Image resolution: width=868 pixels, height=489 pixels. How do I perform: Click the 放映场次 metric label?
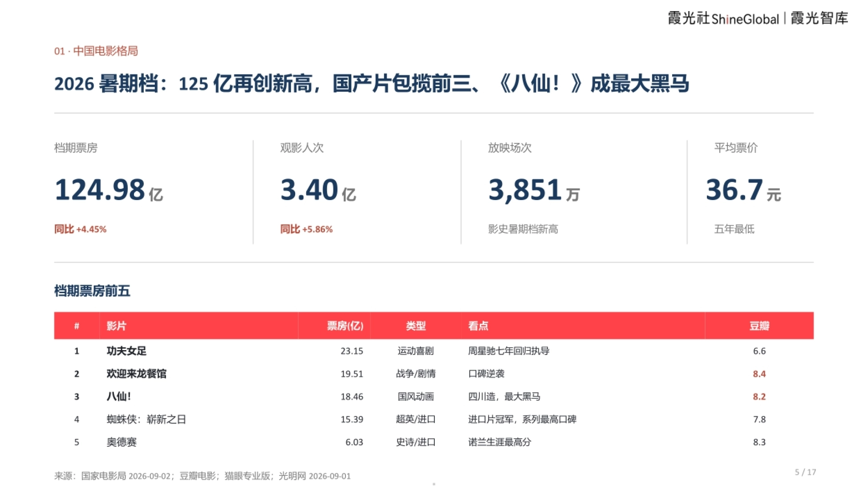510,148
